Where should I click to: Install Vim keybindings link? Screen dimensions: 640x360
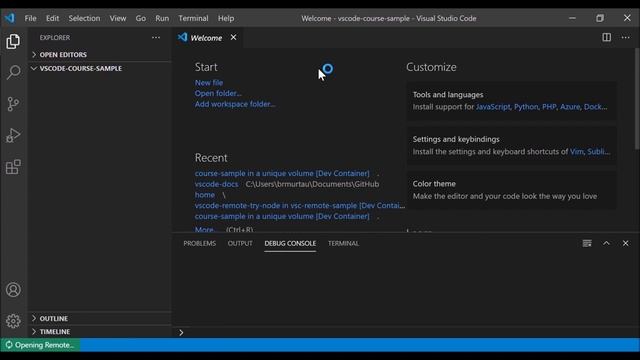click(x=576, y=151)
